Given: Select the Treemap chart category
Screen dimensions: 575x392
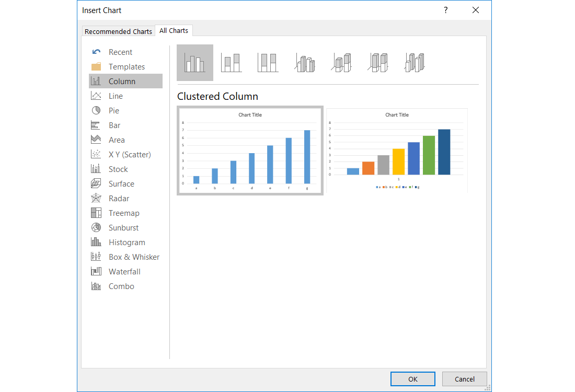Looking at the screenshot, I should pos(124,213).
